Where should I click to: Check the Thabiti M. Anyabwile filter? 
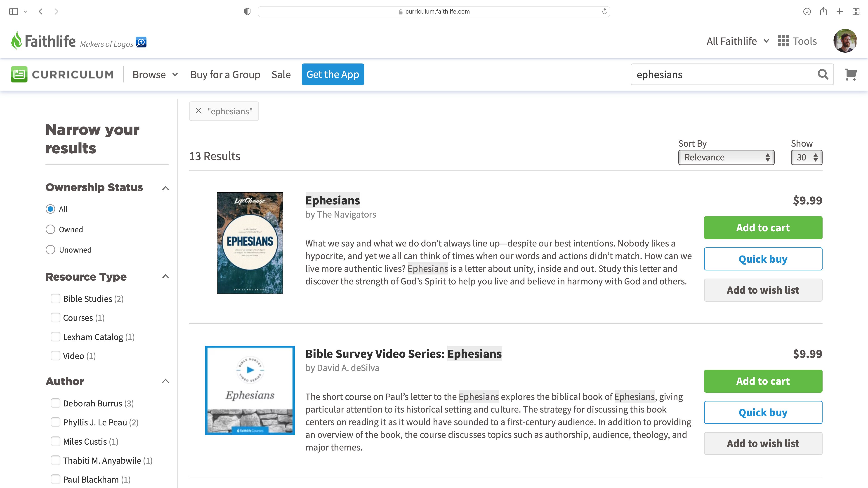point(55,460)
